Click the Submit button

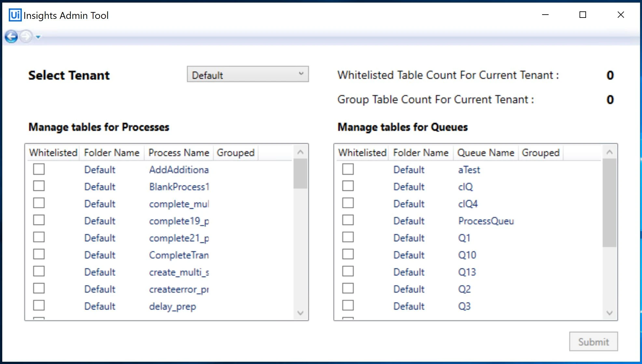pyautogui.click(x=593, y=342)
